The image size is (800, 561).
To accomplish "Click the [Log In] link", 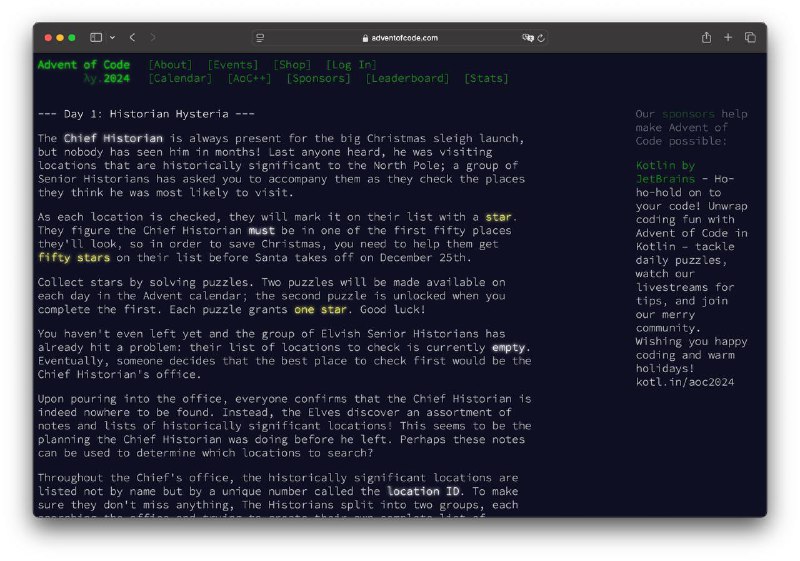I will 351,65.
